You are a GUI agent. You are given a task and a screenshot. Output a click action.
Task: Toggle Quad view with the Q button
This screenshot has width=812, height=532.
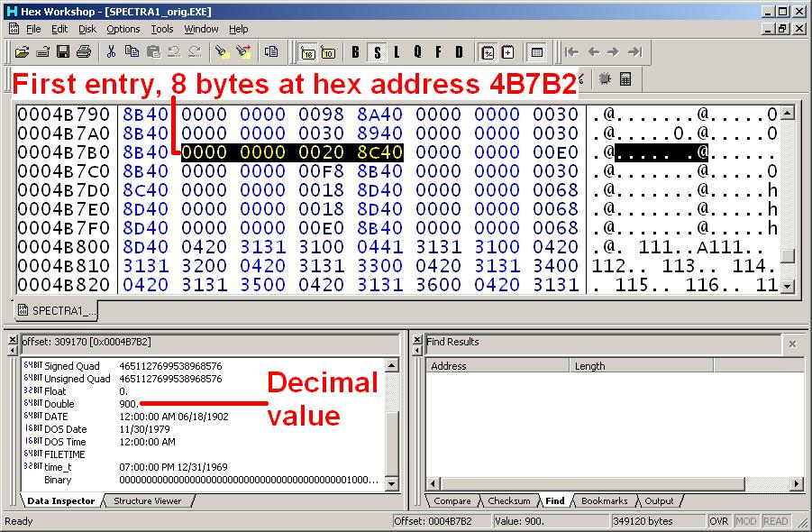[x=417, y=51]
